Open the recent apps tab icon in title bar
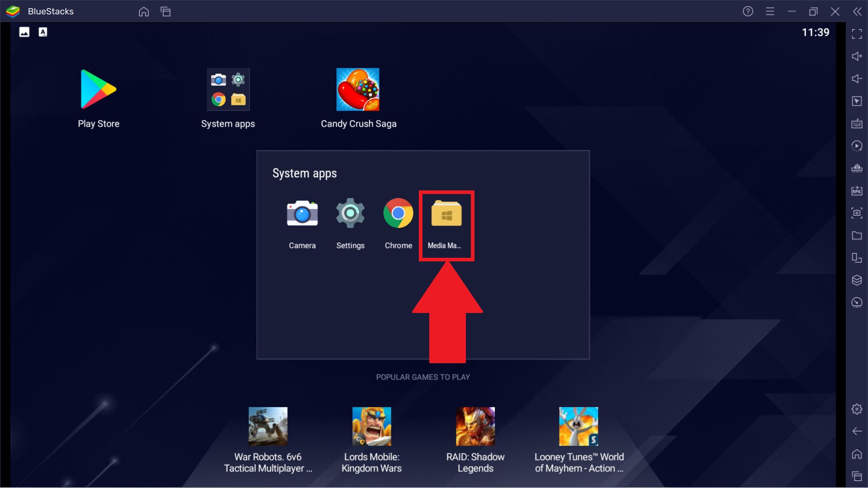The image size is (868, 488). tap(166, 11)
